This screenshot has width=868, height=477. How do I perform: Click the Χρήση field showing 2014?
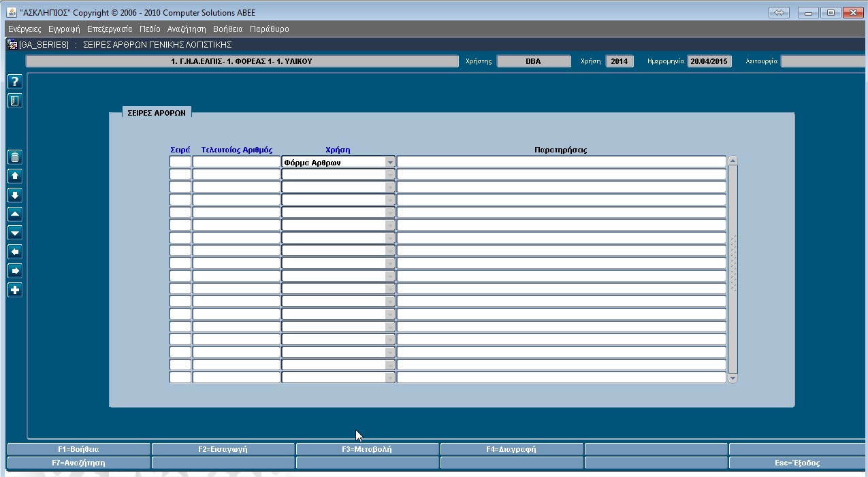tap(620, 61)
